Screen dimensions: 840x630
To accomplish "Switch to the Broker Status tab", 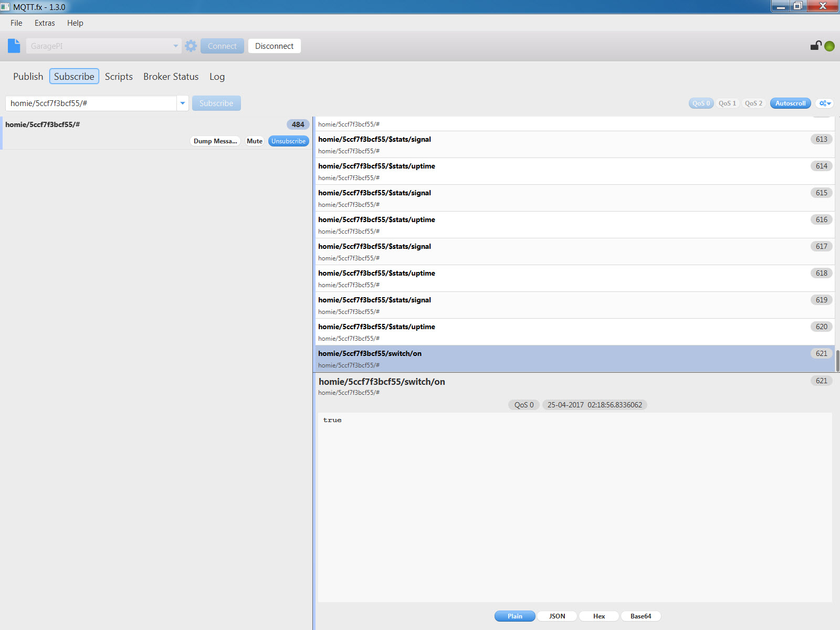I will tap(171, 77).
